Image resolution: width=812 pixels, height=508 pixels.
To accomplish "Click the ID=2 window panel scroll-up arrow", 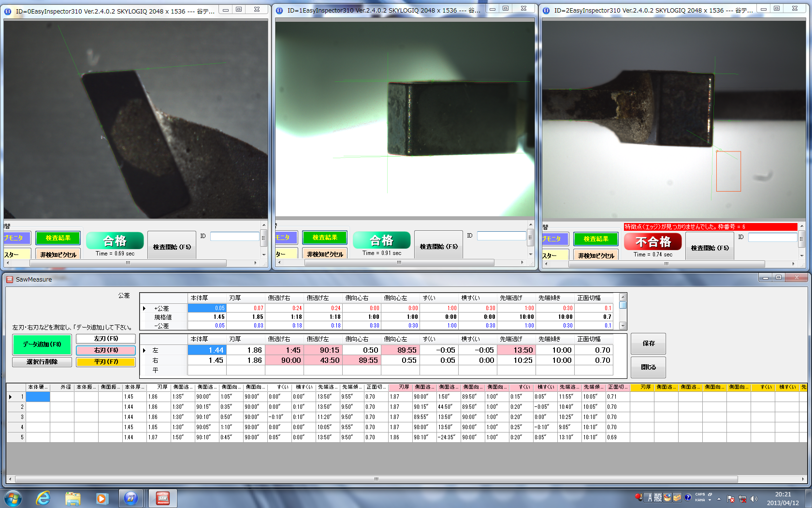I will [802, 226].
